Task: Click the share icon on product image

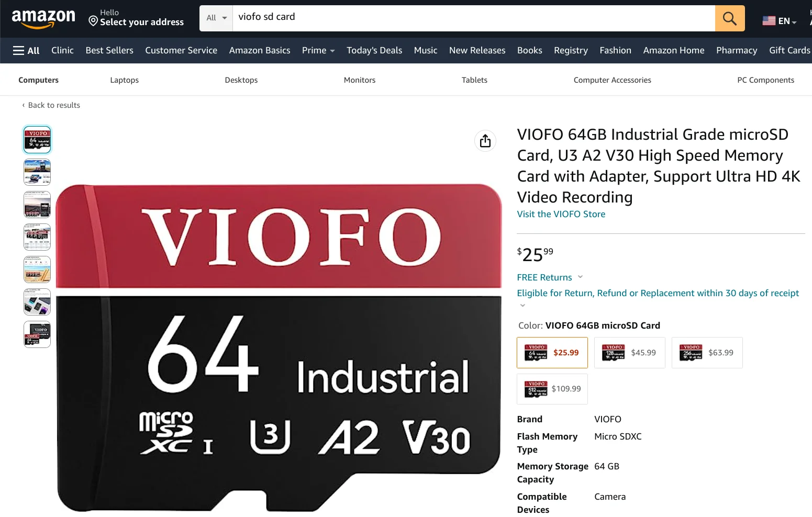Action: pyautogui.click(x=485, y=141)
